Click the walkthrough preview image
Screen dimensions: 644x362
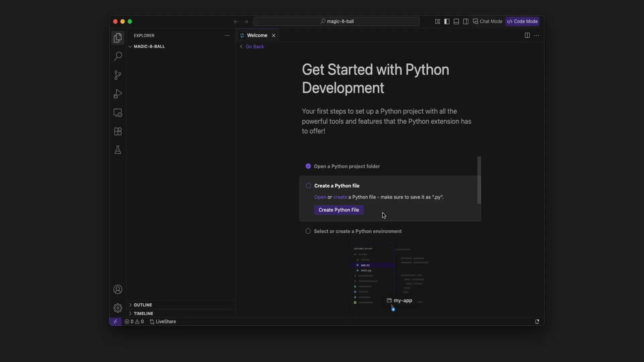(390, 279)
